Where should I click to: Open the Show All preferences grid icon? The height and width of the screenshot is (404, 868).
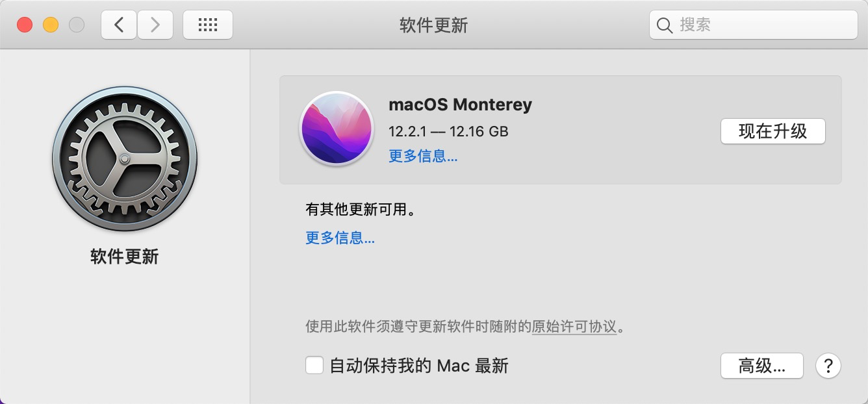[208, 24]
